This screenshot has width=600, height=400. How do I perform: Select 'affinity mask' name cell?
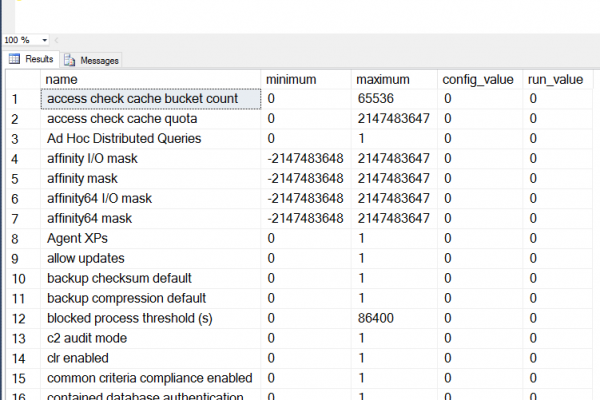pos(151,178)
